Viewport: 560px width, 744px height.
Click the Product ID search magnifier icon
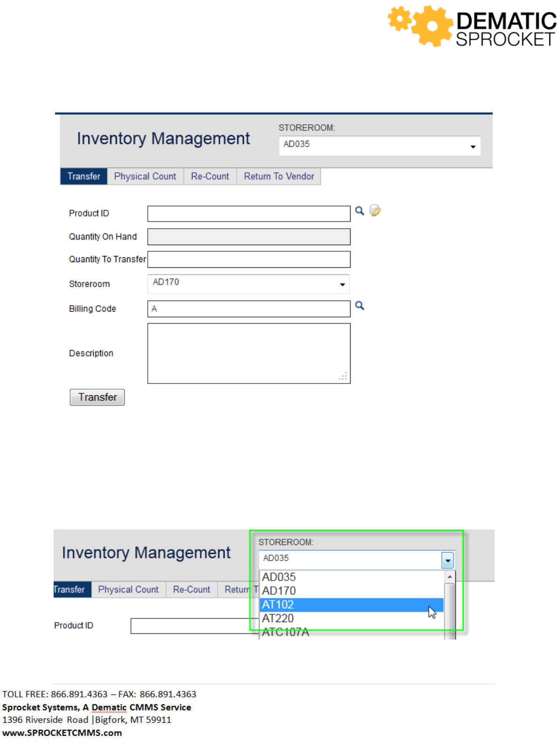360,211
